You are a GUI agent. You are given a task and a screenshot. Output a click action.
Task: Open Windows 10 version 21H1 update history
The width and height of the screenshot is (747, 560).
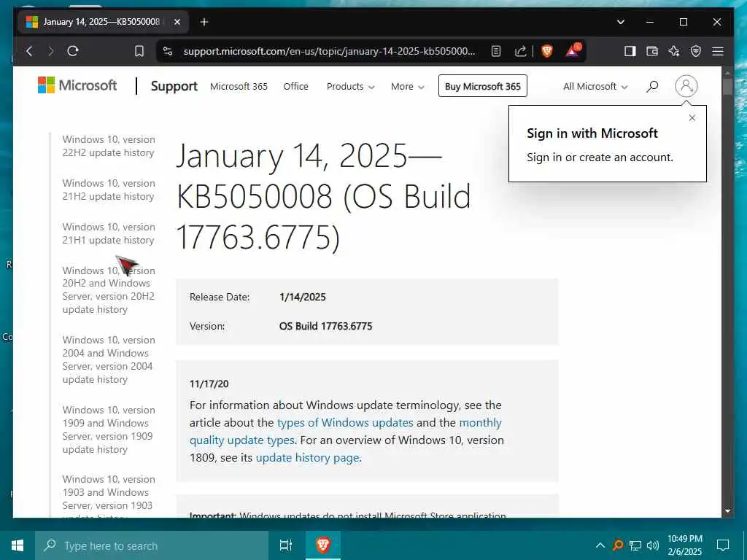[x=109, y=234]
